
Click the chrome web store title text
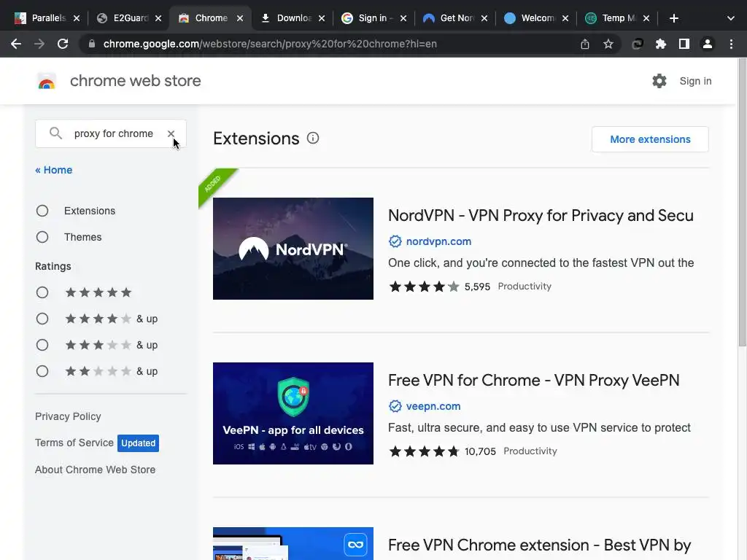135,81
